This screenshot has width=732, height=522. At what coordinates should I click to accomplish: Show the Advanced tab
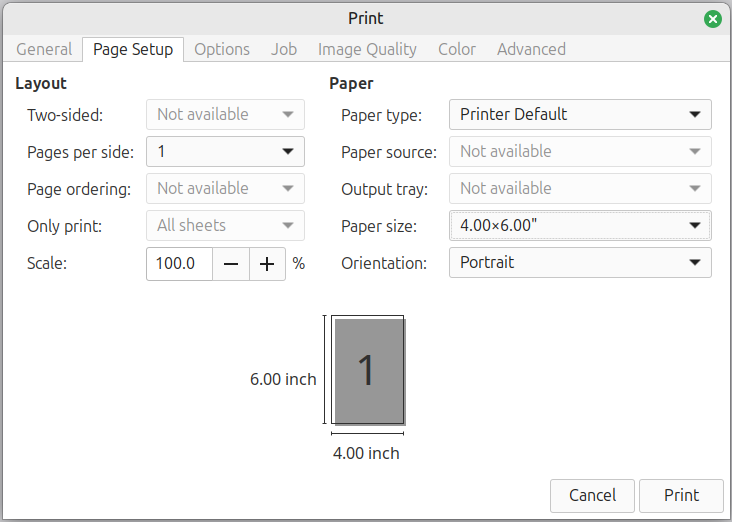[531, 49]
